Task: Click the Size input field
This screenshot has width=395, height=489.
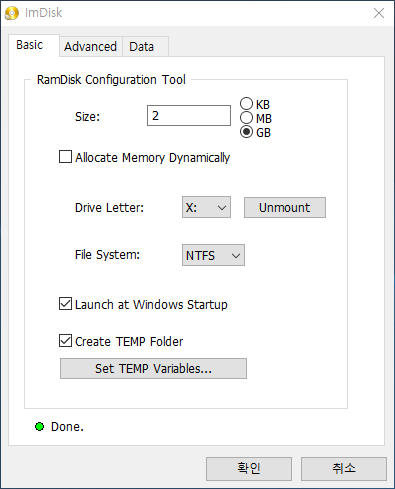Action: [189, 116]
